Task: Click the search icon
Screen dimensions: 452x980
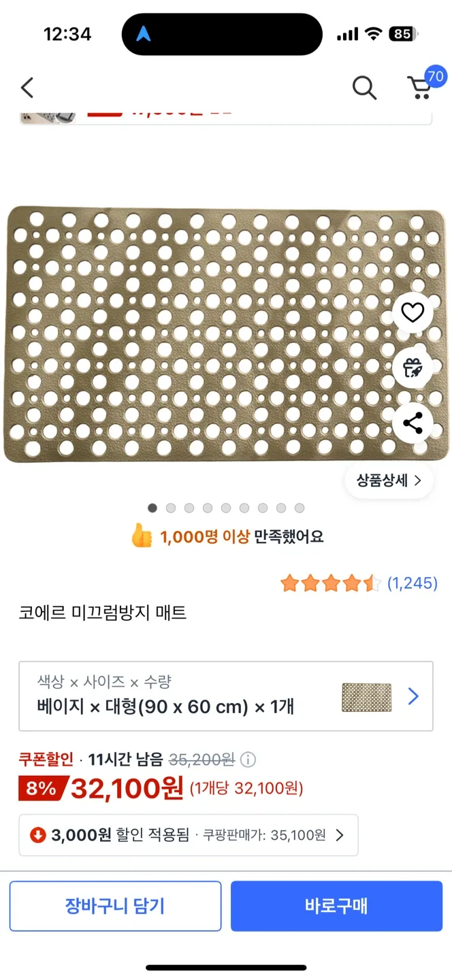Action: pos(365,88)
